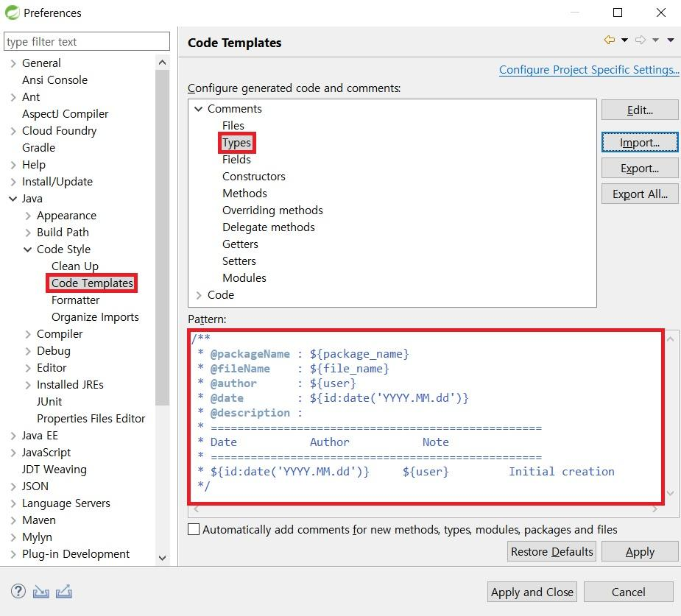
Task: Expand the Appearance node under Java
Action: tap(28, 216)
